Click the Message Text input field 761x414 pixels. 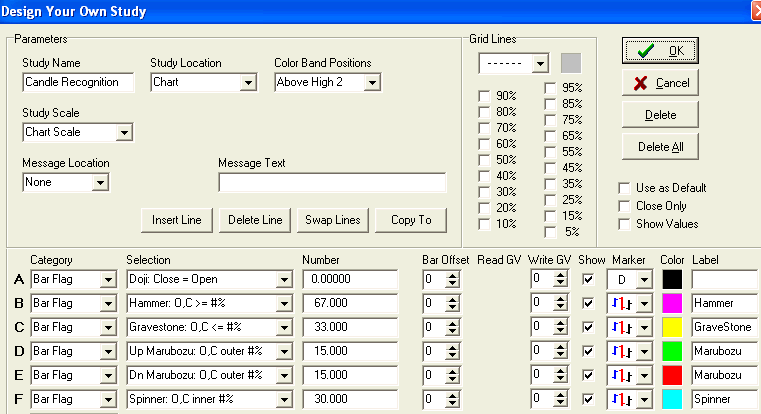point(332,183)
